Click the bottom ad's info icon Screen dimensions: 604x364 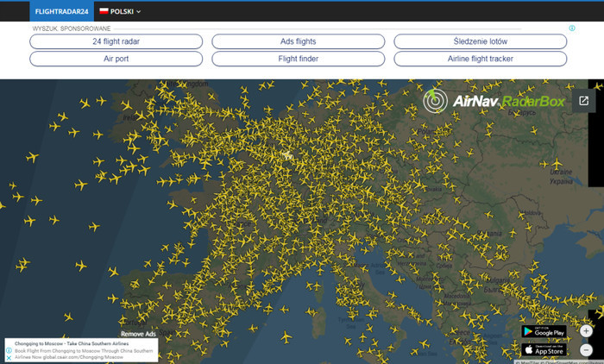[9, 350]
